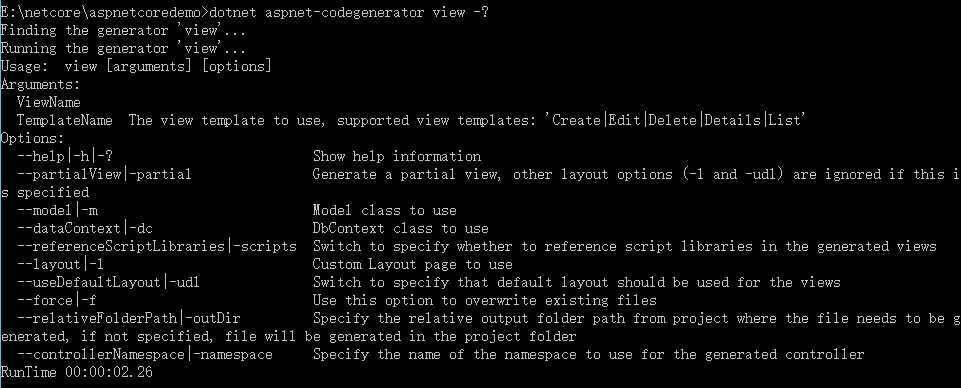Click the 'Options:' heading text
This screenshot has height=388, width=962.
(32, 138)
